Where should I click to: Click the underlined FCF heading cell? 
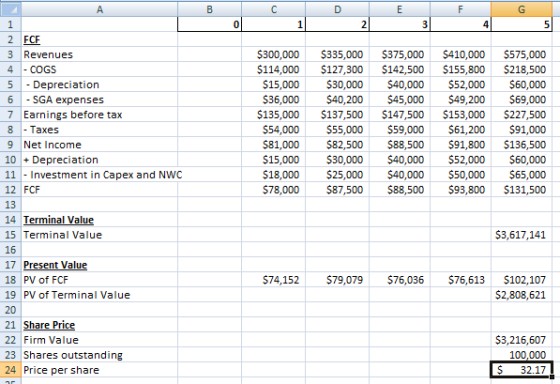(100, 39)
